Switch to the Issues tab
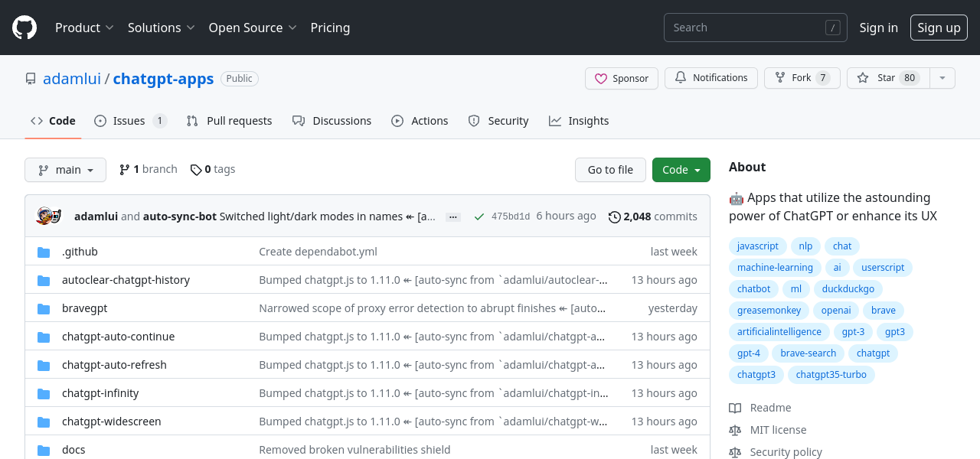Viewport: 980px width, 459px height. coord(129,121)
